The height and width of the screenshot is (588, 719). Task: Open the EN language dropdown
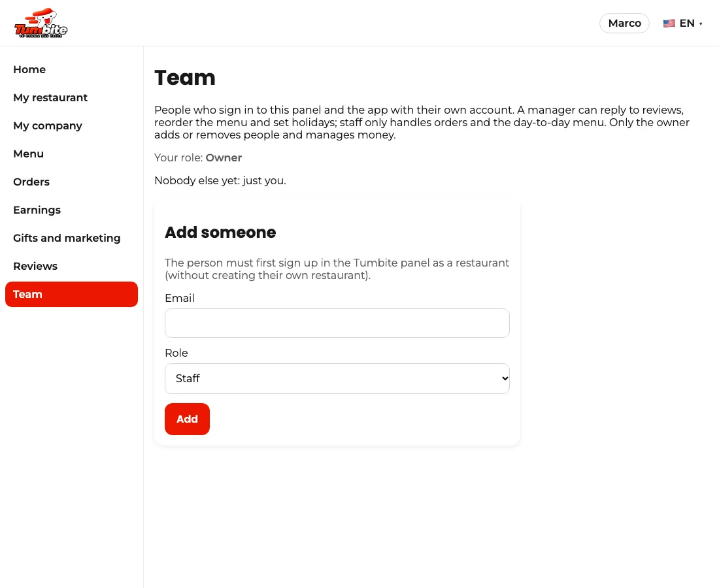pos(683,24)
